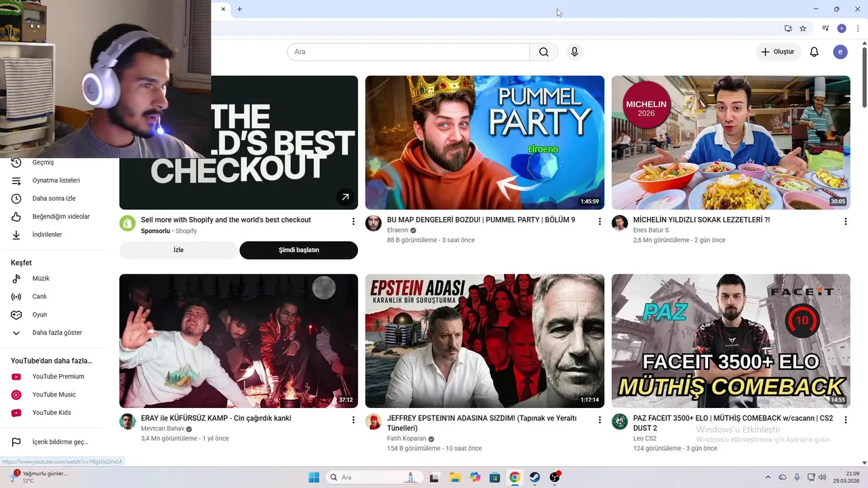This screenshot has height=488, width=868.
Task: Click the İçerik bildirme geçmişi flag icon
Action: tap(16, 443)
